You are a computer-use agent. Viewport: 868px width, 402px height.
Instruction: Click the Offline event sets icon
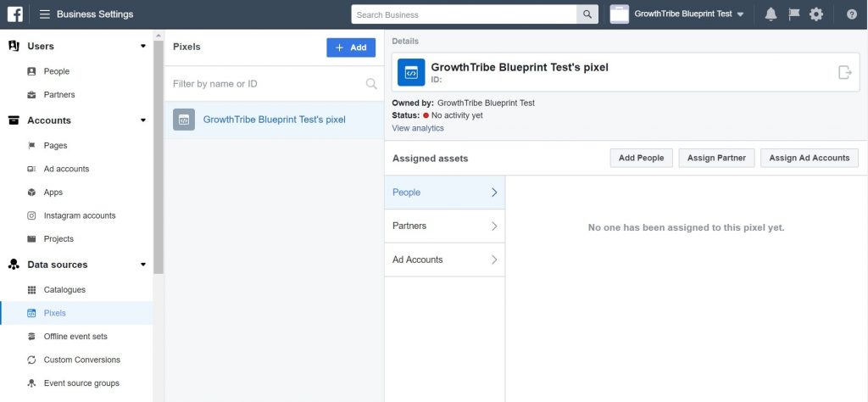pyautogui.click(x=31, y=336)
